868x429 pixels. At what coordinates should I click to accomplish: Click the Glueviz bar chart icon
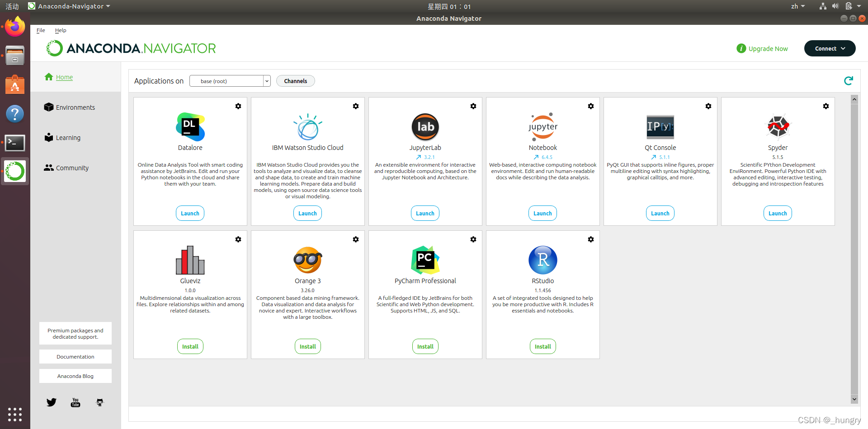point(190,260)
